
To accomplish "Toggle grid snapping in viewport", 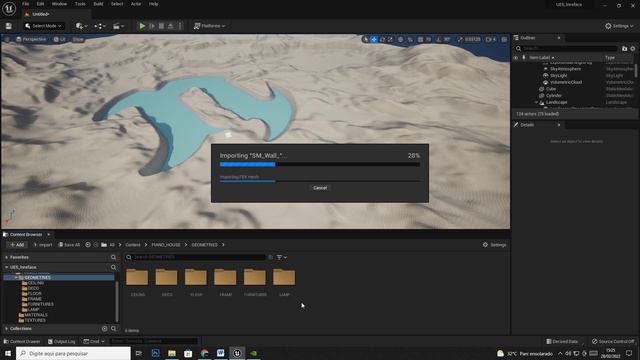I will (420, 39).
